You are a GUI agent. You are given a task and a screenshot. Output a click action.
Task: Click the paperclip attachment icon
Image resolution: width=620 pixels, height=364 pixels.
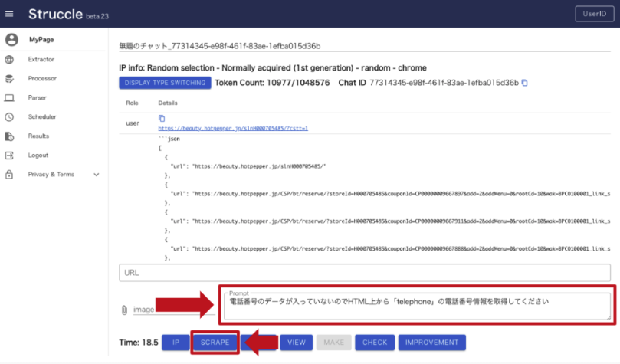tap(124, 310)
